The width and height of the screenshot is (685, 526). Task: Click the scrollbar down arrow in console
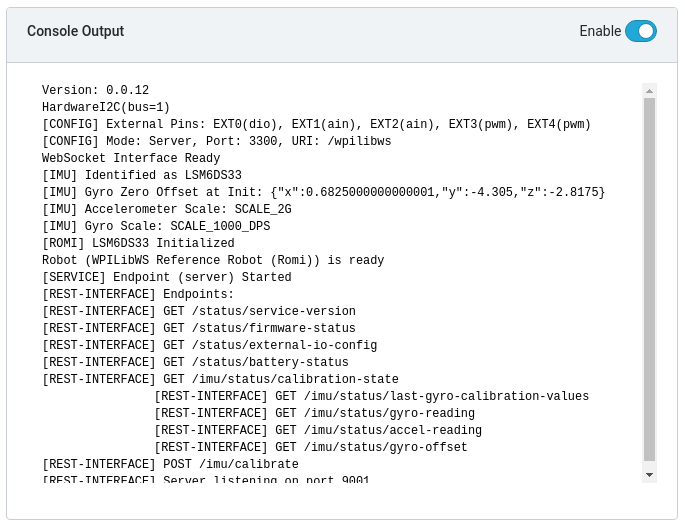coord(649,475)
